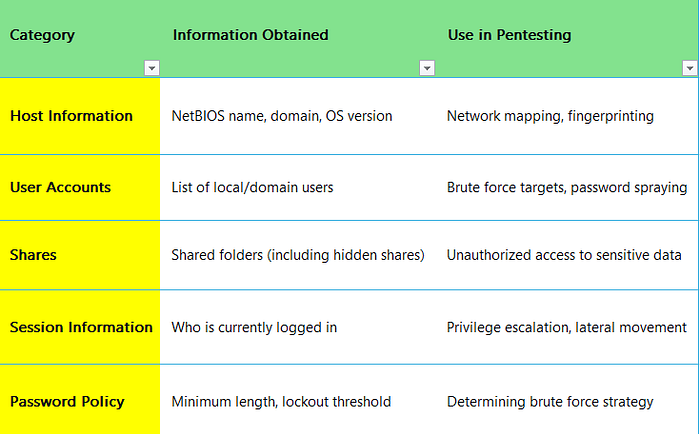Click the Password Policy cell

(x=80, y=400)
